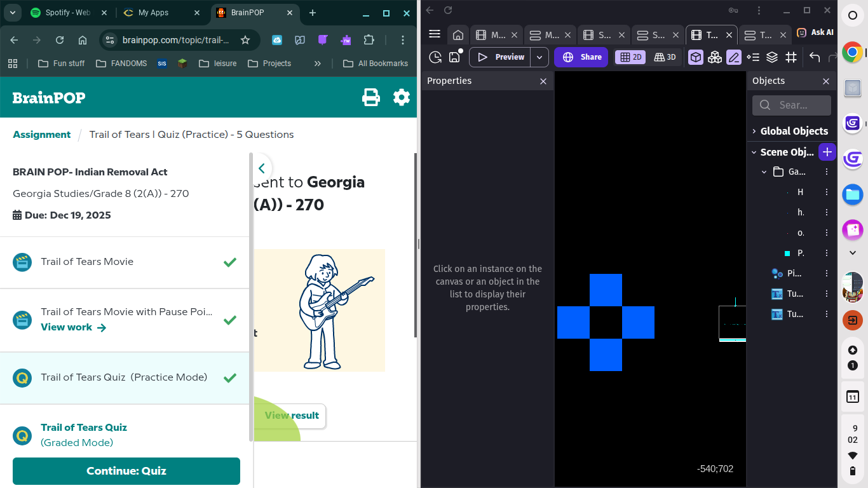Screen dimensions: 868x488
Task: Open BrainPOP settings gear
Action: [x=402, y=97]
